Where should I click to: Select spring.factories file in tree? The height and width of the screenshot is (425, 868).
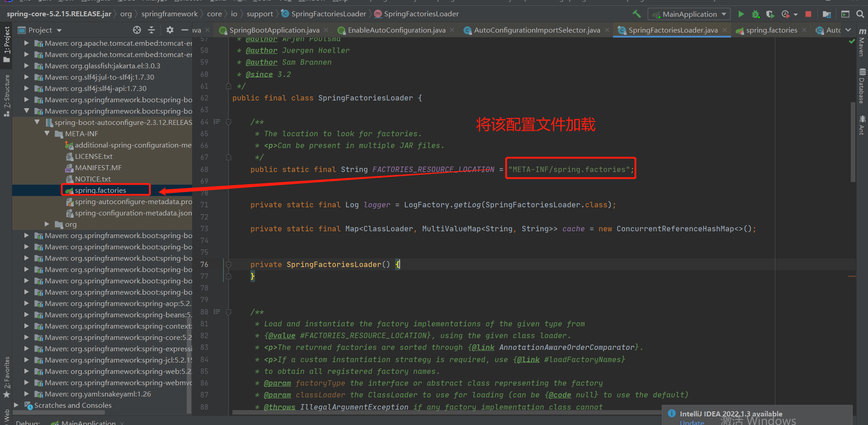point(100,190)
